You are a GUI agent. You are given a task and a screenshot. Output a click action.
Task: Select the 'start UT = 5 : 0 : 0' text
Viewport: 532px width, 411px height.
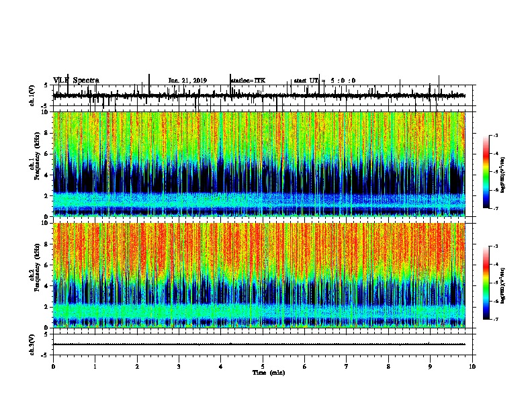(x=324, y=81)
